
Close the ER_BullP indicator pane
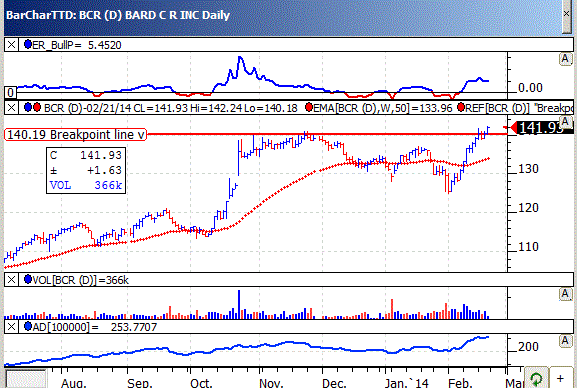click(11, 45)
